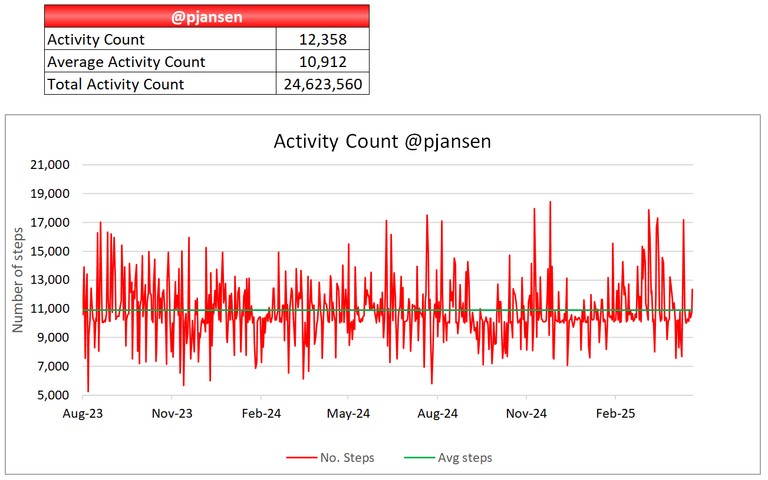Click the Feb-25 x-axis label
This screenshot has height=480, width=768.
tap(615, 413)
